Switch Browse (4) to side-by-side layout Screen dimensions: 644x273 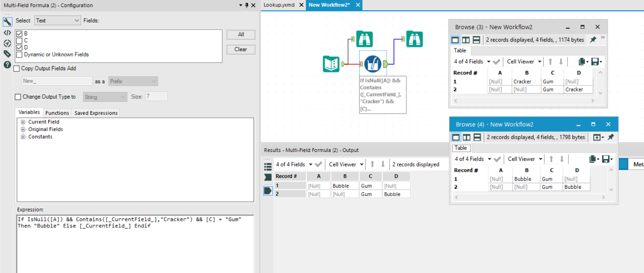tap(466, 137)
